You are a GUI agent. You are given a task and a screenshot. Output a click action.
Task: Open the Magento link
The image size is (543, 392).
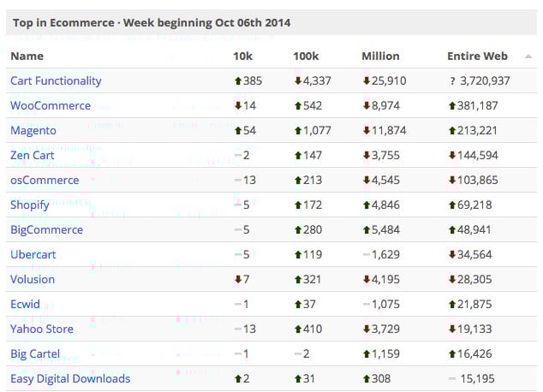pos(33,130)
